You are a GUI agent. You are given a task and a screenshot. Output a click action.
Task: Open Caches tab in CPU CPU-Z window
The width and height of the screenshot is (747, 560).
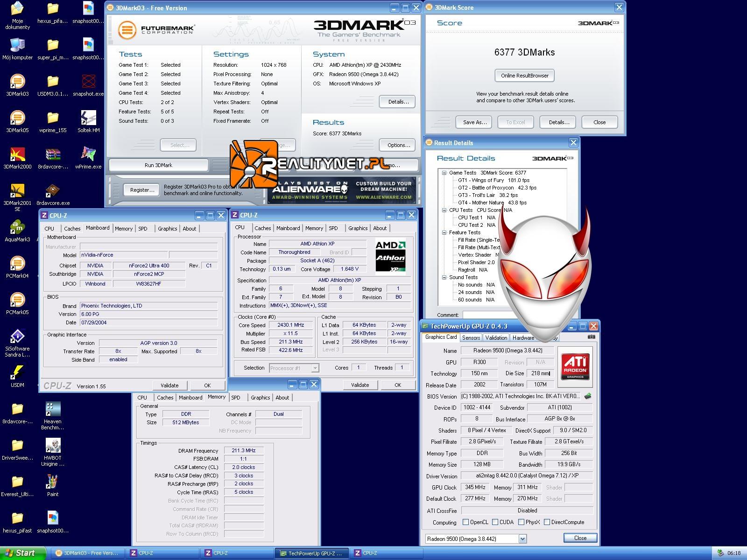262,228
